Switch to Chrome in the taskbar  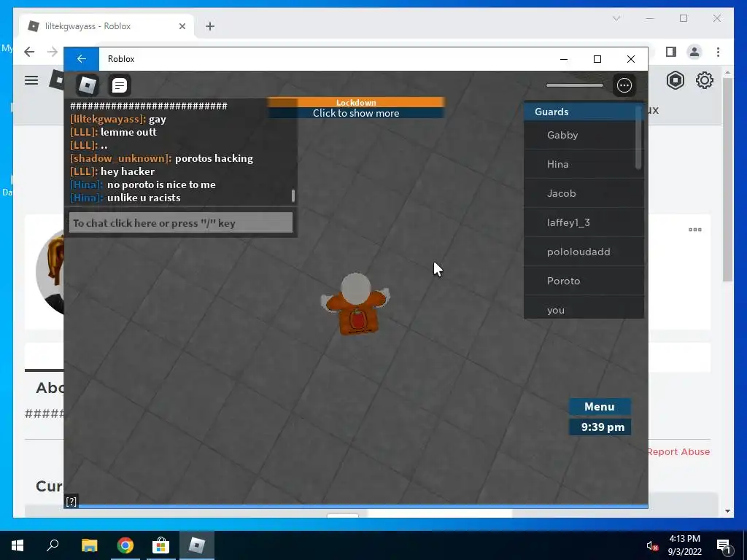(125, 545)
